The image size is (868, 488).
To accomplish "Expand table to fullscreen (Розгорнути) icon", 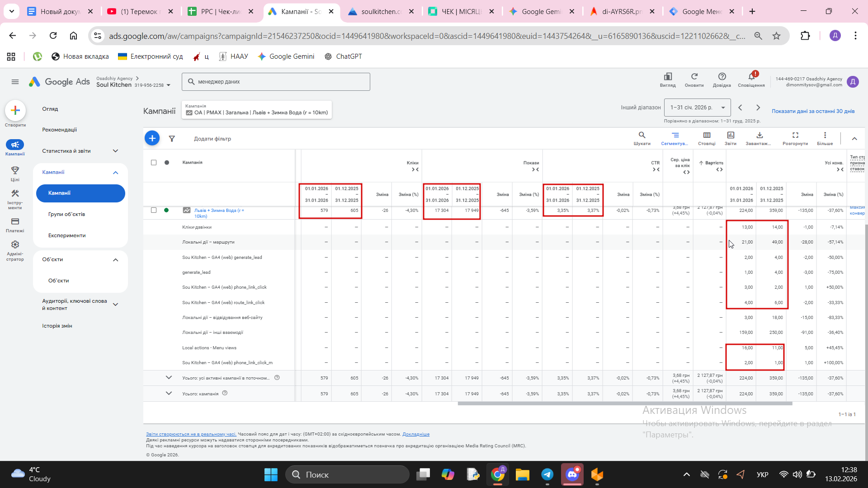I will coord(795,136).
